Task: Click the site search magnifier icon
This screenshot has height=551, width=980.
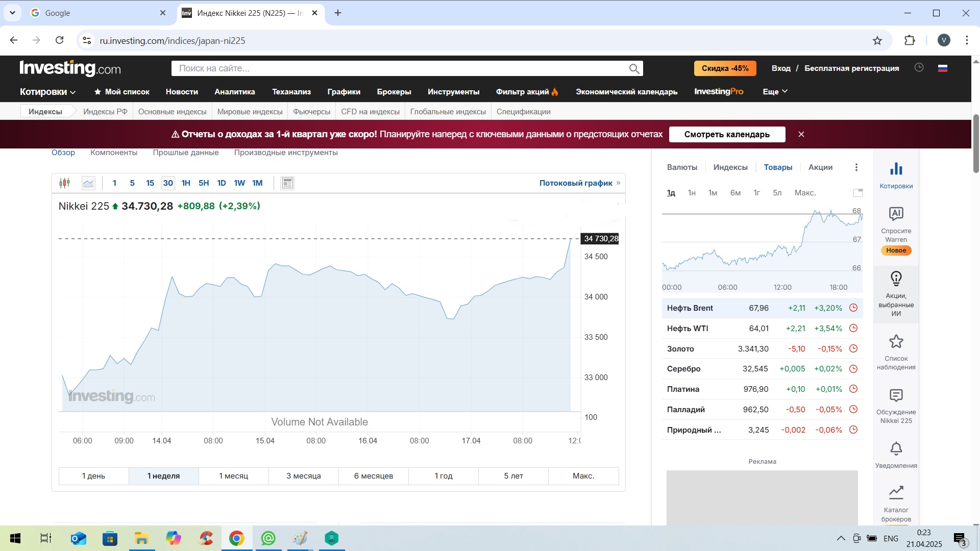Action: coord(634,68)
